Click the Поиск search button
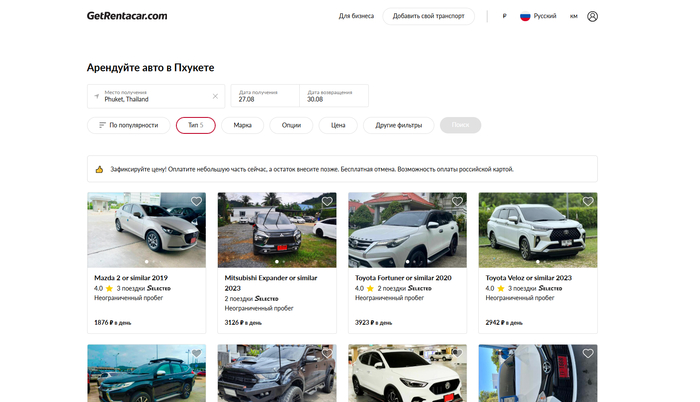 pyautogui.click(x=460, y=125)
